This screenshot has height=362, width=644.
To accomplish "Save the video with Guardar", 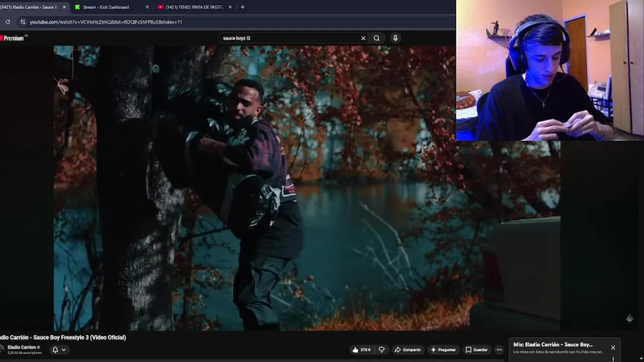I will coord(476,349).
